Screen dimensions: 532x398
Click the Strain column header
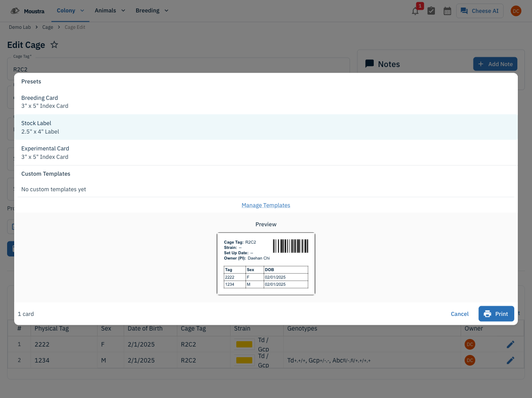(242, 328)
